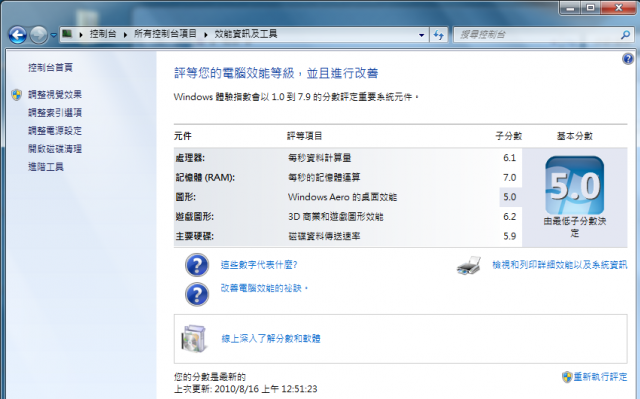Viewport: 640px width, 399px height.
Task: Go back with the blue back arrow
Action: click(18, 35)
